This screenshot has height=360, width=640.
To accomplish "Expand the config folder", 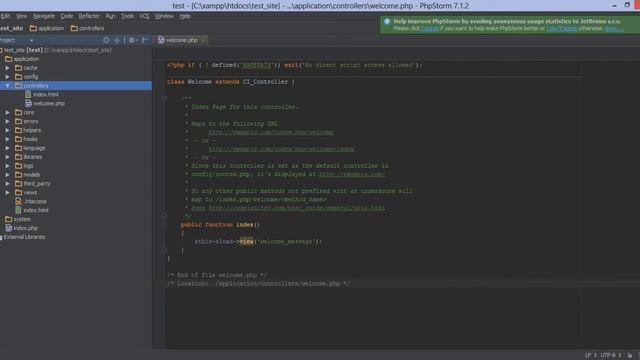I will click(7, 77).
